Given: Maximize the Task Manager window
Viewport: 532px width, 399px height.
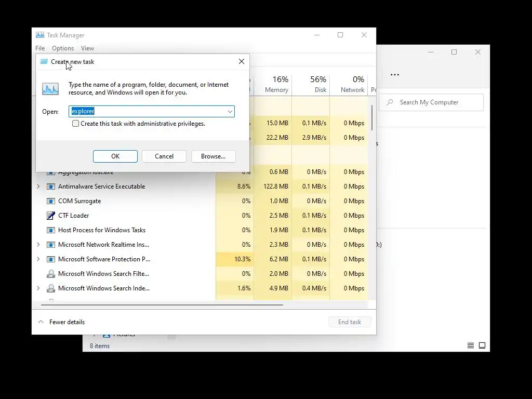Looking at the screenshot, I should [340, 35].
